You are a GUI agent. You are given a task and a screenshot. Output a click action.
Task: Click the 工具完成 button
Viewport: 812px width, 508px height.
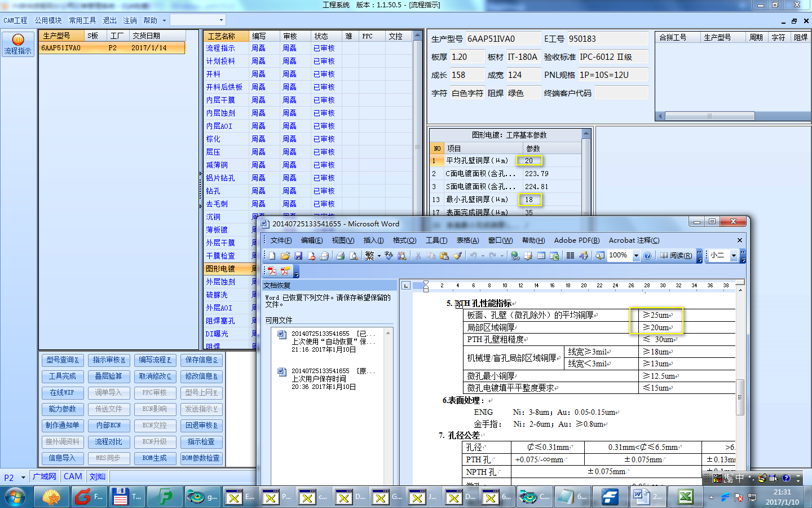(63, 376)
